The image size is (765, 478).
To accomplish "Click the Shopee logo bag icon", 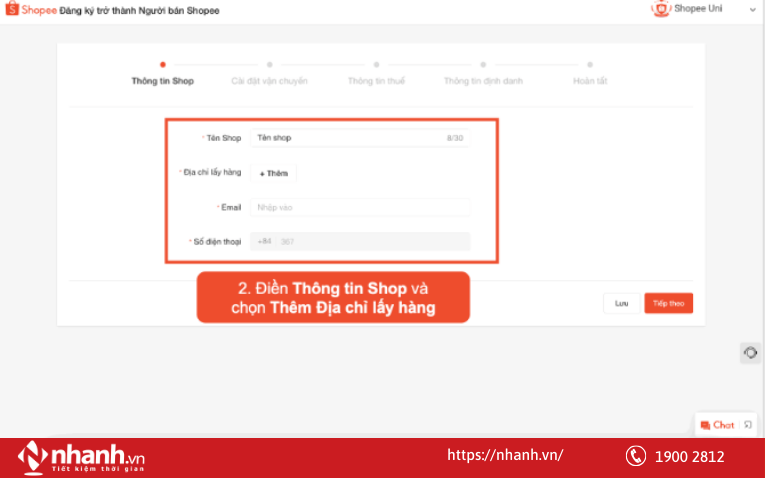I will click(x=12, y=8).
